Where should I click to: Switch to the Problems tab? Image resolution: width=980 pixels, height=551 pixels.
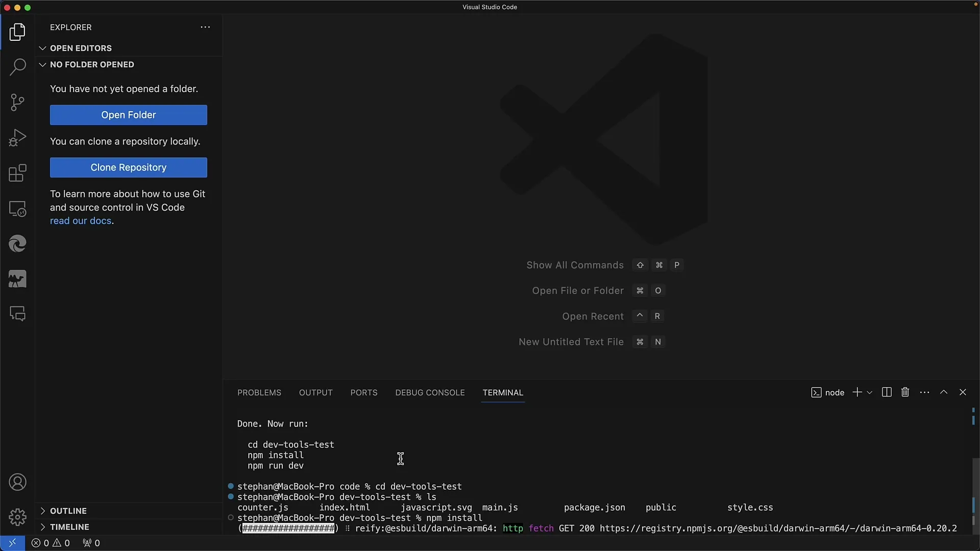[259, 392]
